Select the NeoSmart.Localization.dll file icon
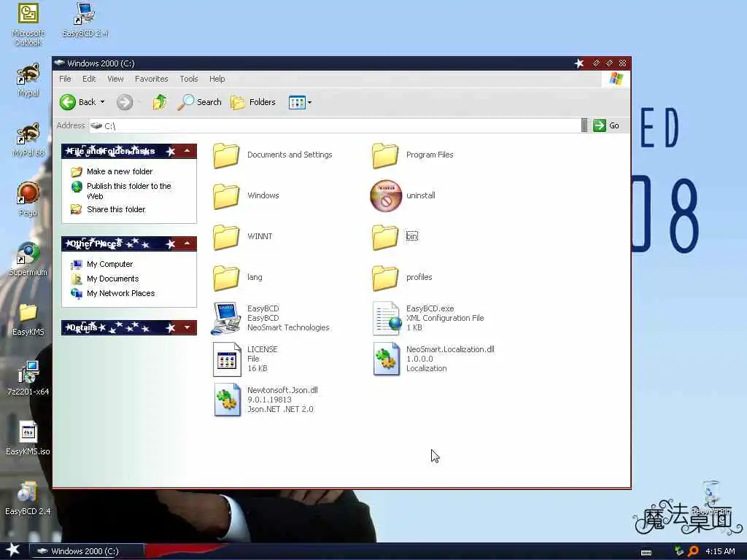747x560 pixels. pos(387,359)
